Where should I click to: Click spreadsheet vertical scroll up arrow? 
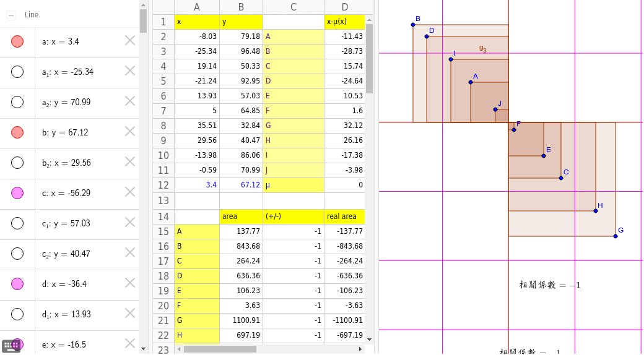click(369, 20)
